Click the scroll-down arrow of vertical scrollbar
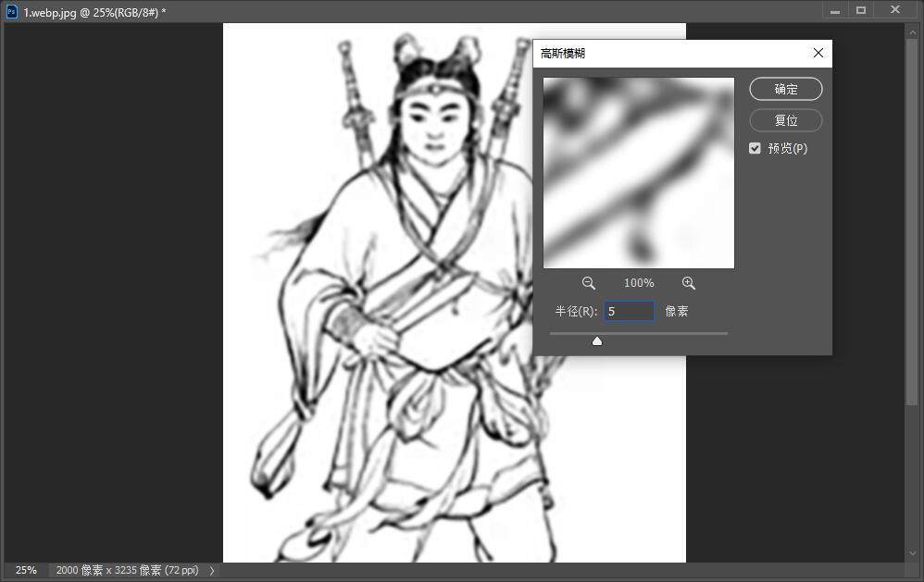 tap(912, 553)
